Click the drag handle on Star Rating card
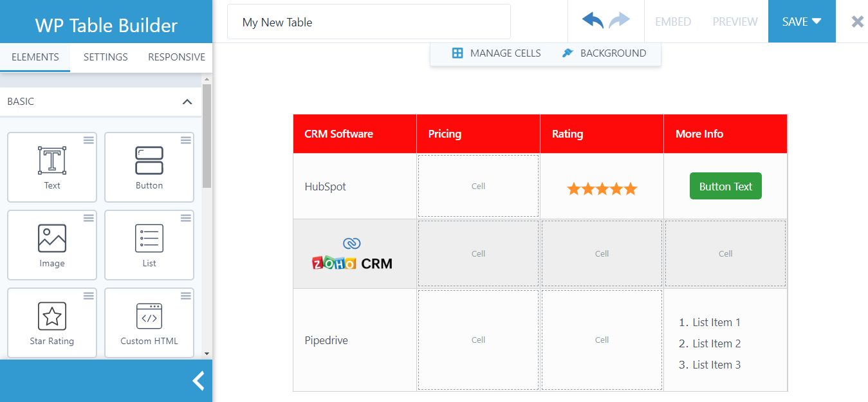 click(89, 296)
